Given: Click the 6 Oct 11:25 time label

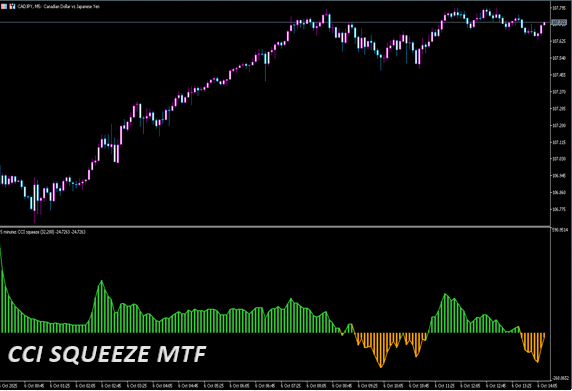Looking at the screenshot, I should 445,386.
